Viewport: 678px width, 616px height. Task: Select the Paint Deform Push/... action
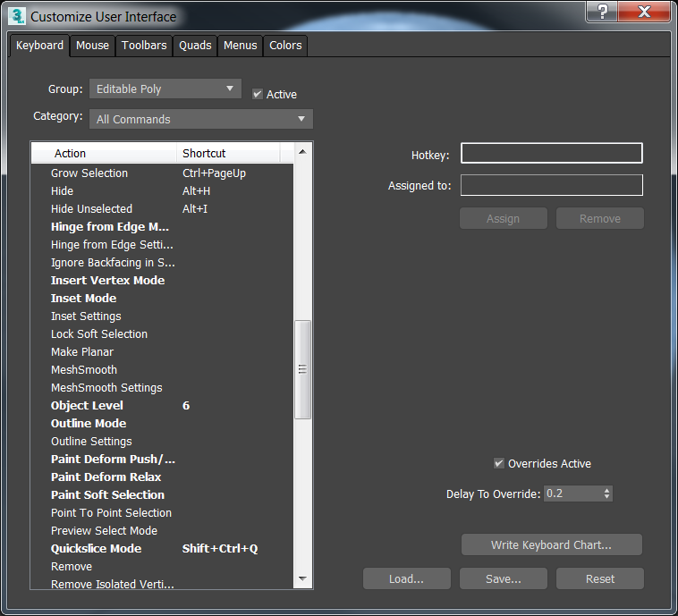[x=113, y=459]
